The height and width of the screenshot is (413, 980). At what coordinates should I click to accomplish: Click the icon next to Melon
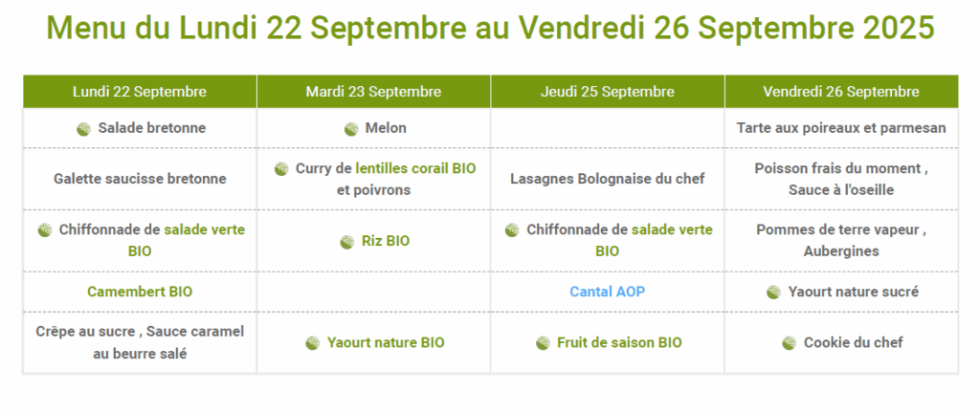[x=351, y=129]
